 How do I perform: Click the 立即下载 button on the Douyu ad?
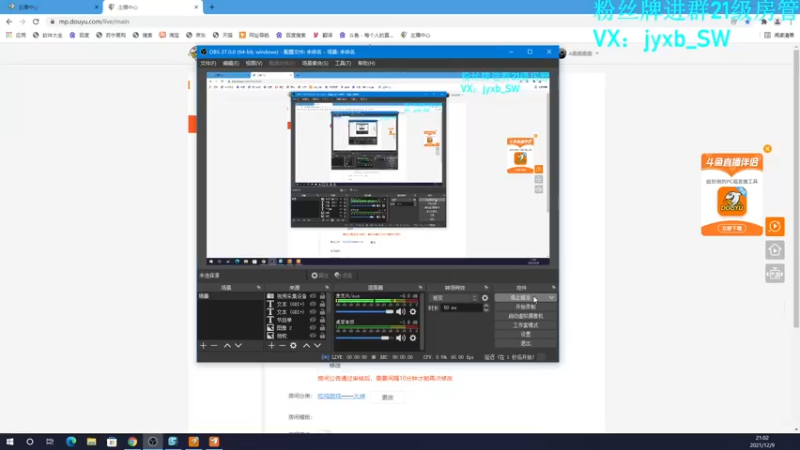(x=732, y=228)
